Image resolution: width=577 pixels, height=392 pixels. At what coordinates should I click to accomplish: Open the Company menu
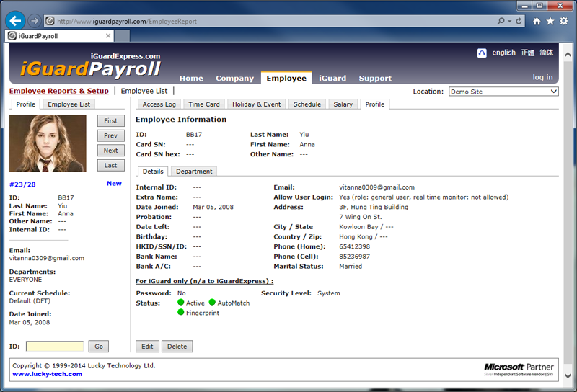point(235,78)
